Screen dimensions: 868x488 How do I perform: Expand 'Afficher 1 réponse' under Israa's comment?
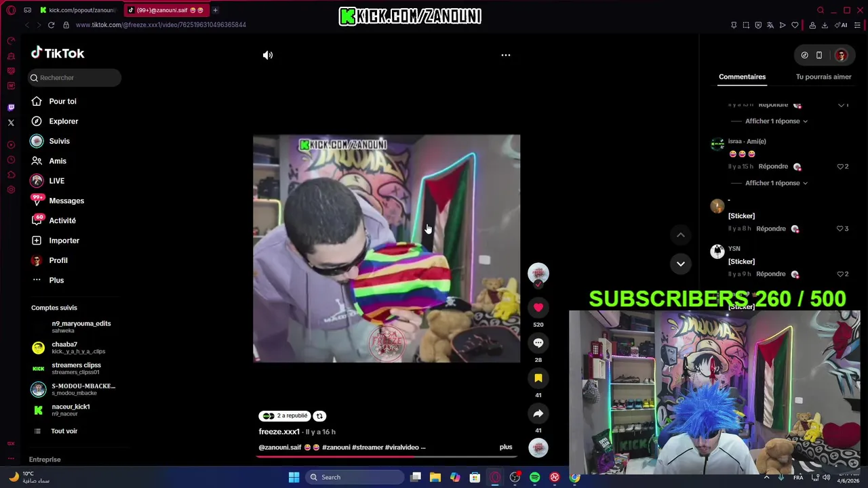click(776, 183)
